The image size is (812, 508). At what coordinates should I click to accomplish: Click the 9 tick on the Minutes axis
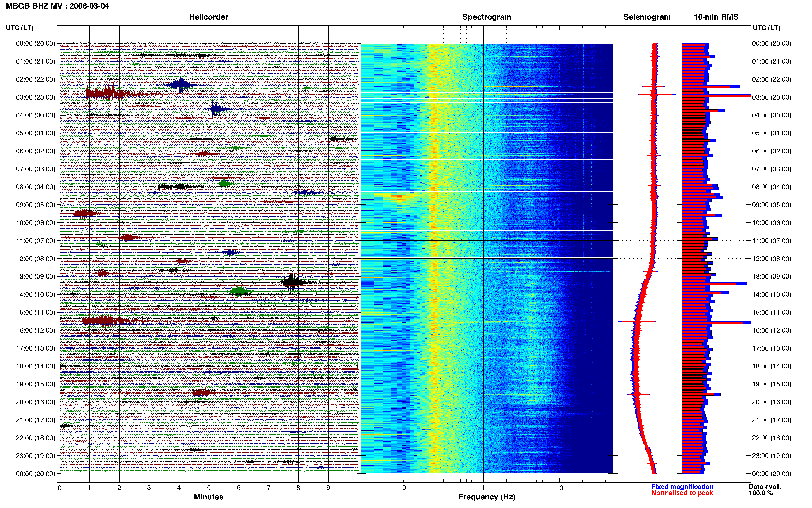[328, 488]
